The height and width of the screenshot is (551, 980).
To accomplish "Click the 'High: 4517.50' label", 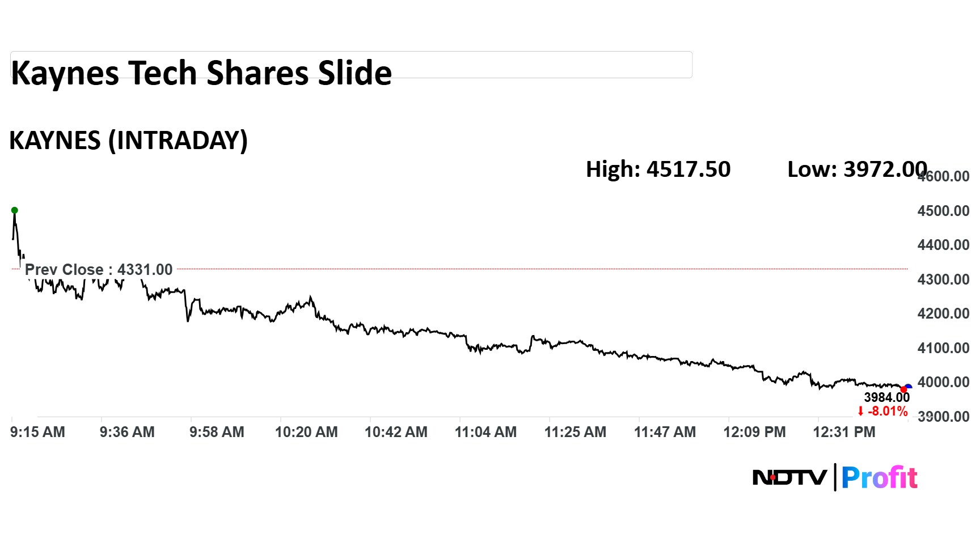I will tap(658, 169).
